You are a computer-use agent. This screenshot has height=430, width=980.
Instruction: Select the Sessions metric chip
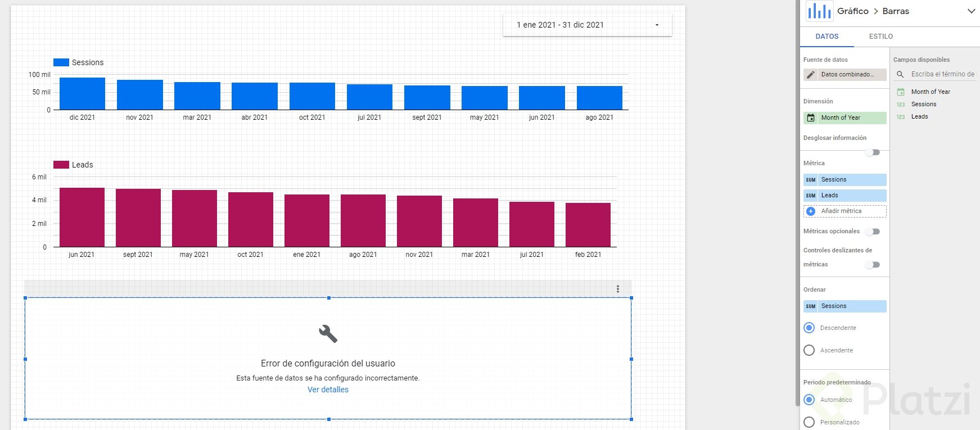click(845, 180)
